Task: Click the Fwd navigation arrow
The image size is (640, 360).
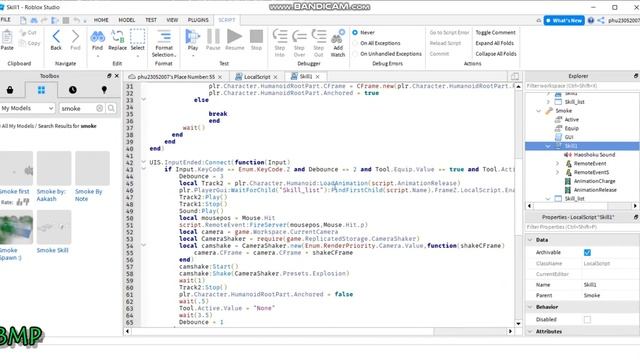Action: (75, 37)
